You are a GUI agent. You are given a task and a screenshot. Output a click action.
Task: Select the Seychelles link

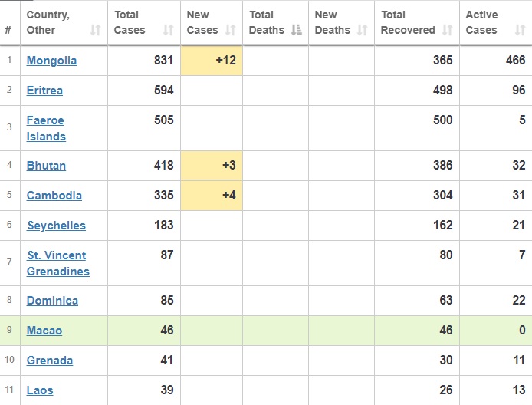[x=56, y=226]
